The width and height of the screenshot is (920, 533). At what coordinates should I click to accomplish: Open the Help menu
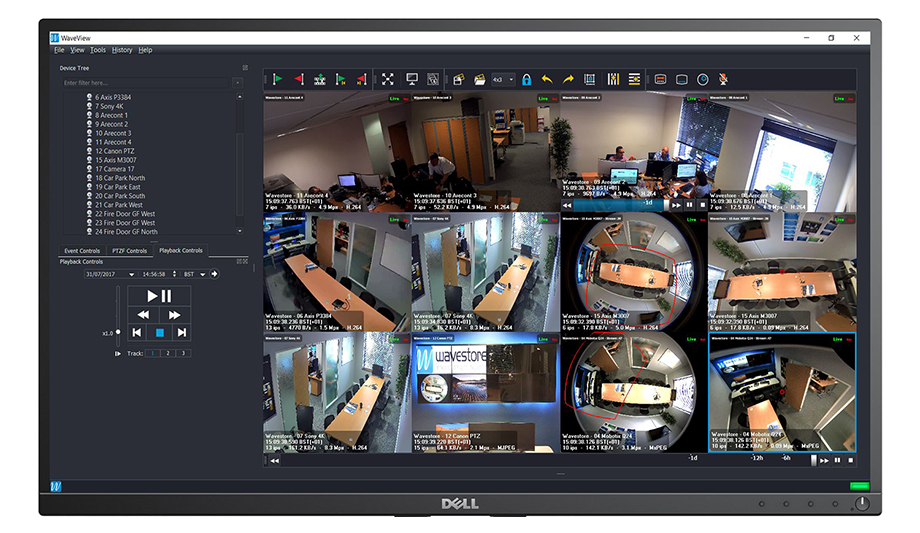point(146,50)
